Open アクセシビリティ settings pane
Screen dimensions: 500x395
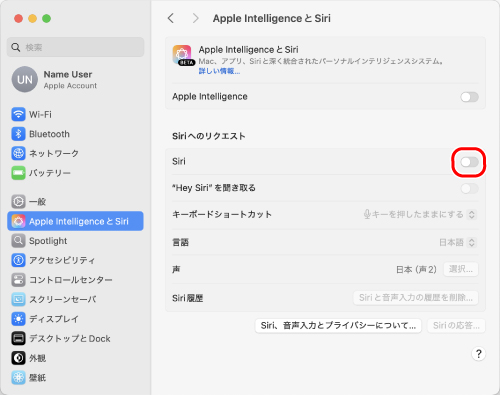tap(75, 260)
